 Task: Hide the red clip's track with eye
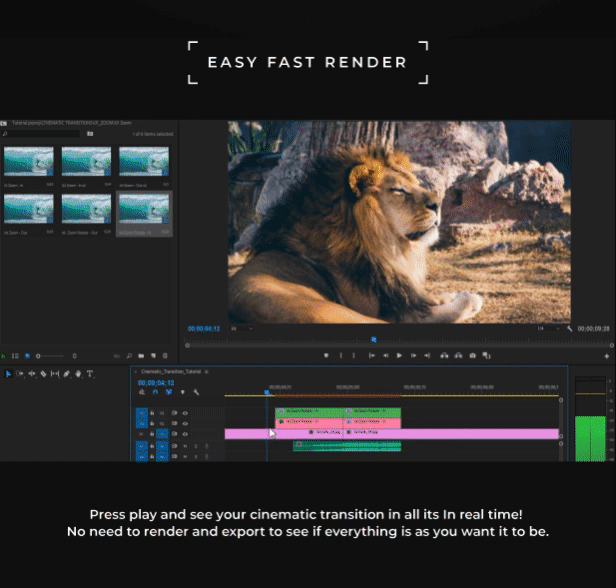[185, 423]
